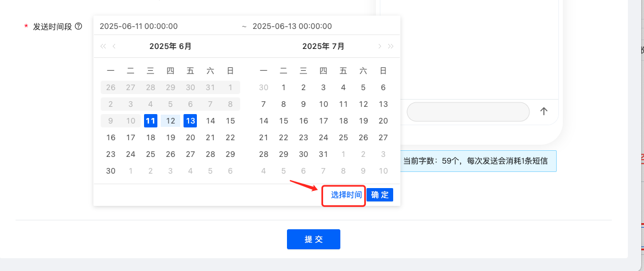This screenshot has width=644, height=271.
Task: Pick June 20 in the left calendar
Action: pyautogui.click(x=190, y=137)
